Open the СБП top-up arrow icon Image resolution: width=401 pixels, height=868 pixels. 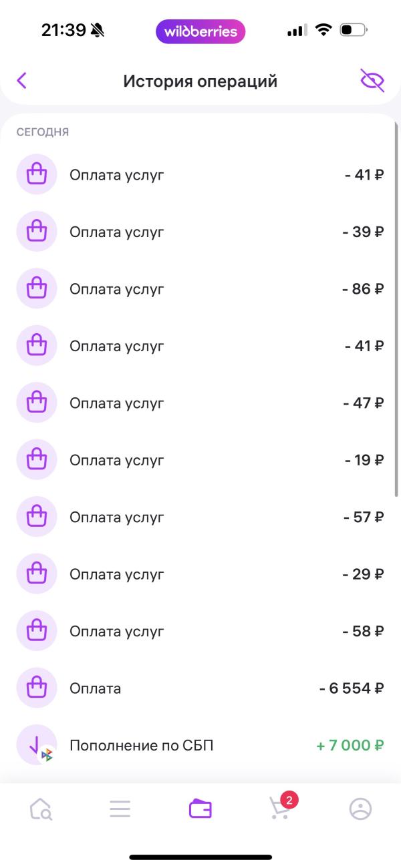pos(37,745)
